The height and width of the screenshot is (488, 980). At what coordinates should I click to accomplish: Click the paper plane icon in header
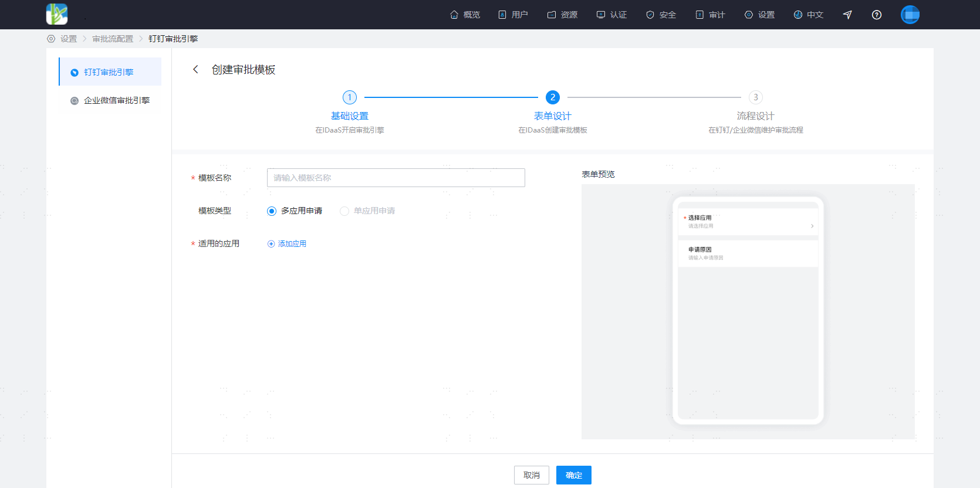[x=847, y=15]
